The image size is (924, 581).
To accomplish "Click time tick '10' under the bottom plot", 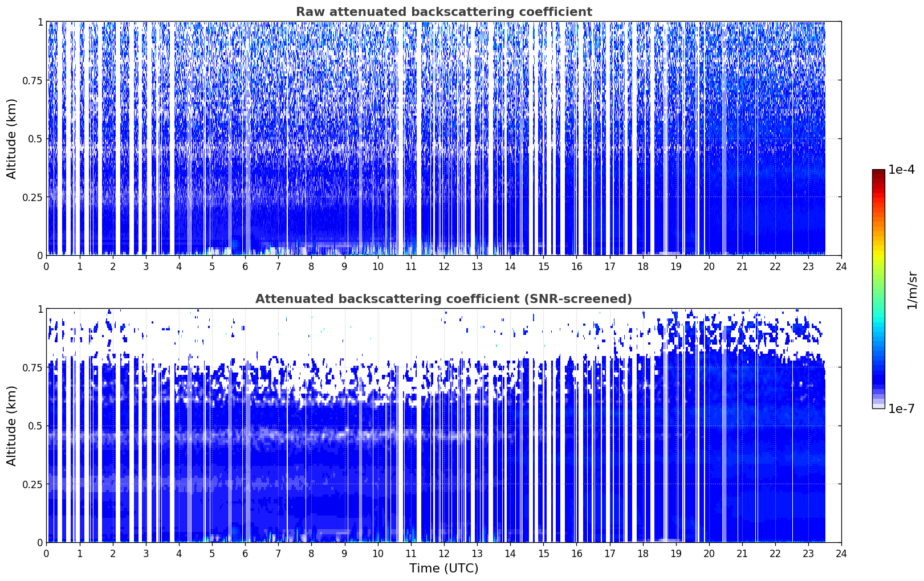I will click(x=377, y=553).
